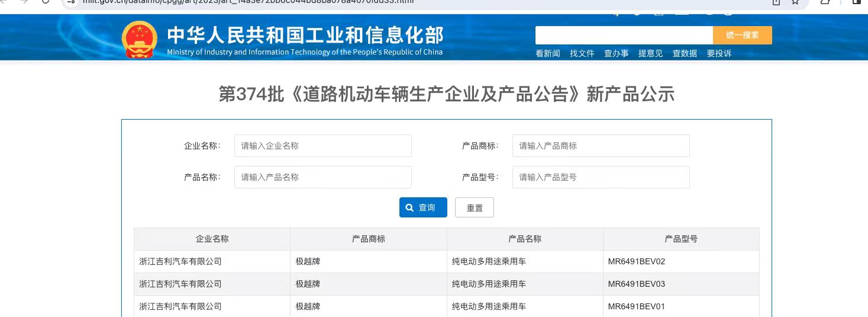This screenshot has width=868, height=317.
Task: Focus the site search box in header
Action: point(624,35)
